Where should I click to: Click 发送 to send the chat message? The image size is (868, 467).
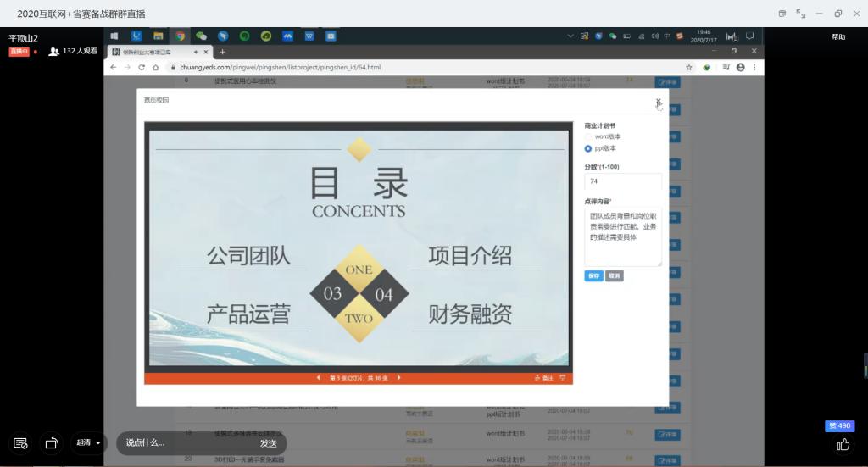point(269,443)
